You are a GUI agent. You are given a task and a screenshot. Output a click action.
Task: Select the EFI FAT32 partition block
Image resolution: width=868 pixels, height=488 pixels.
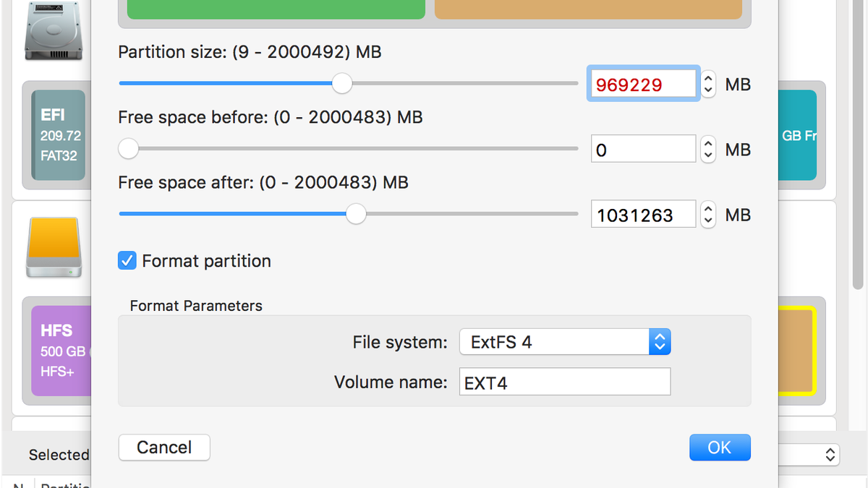[x=59, y=135]
